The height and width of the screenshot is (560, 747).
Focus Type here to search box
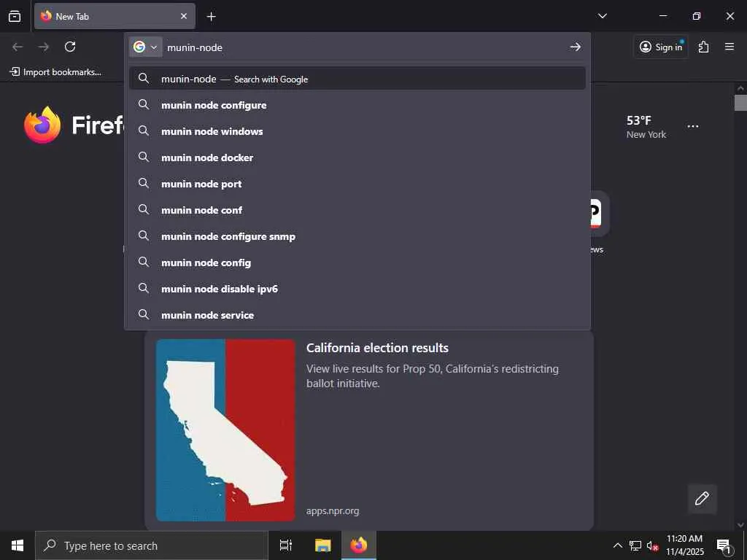[x=152, y=545]
